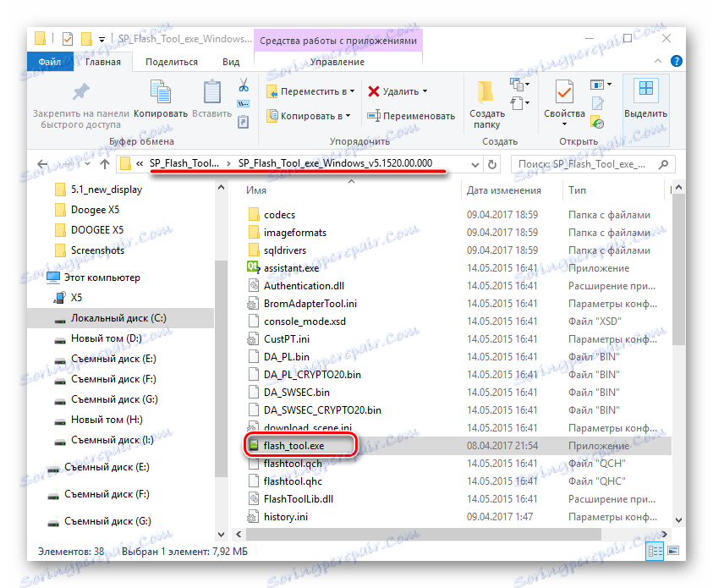
Task: Click the Свойства properties checkmark icon
Action: [x=564, y=91]
